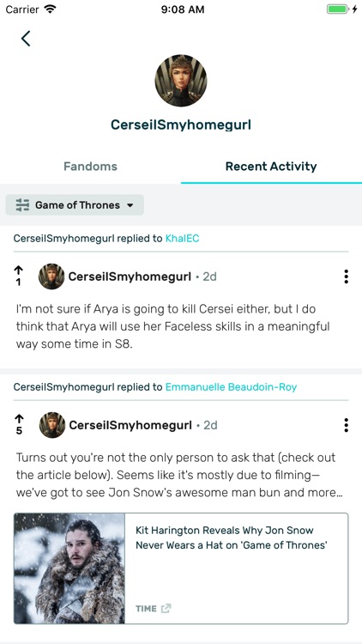362x644 pixels.
Task: Tap CerseiISmyhomegurl username on the first reply
Action: click(130, 276)
